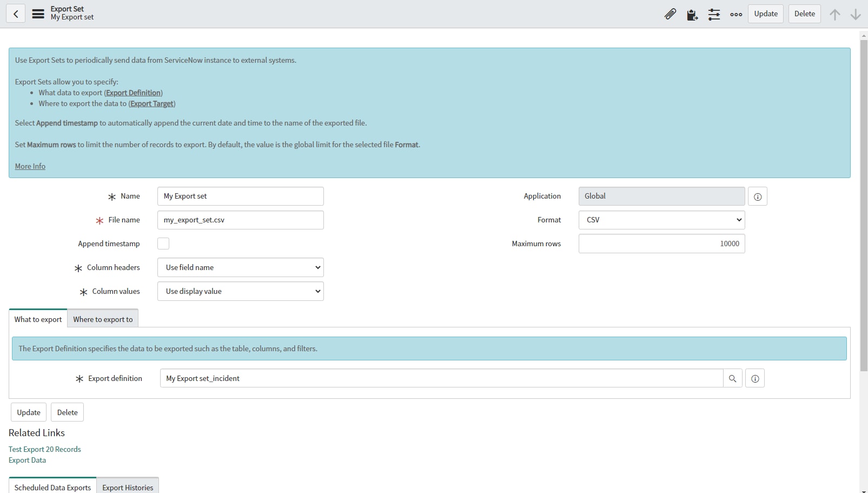The image size is (868, 493).
Task: Preview the Export definition record info icon
Action: (755, 379)
